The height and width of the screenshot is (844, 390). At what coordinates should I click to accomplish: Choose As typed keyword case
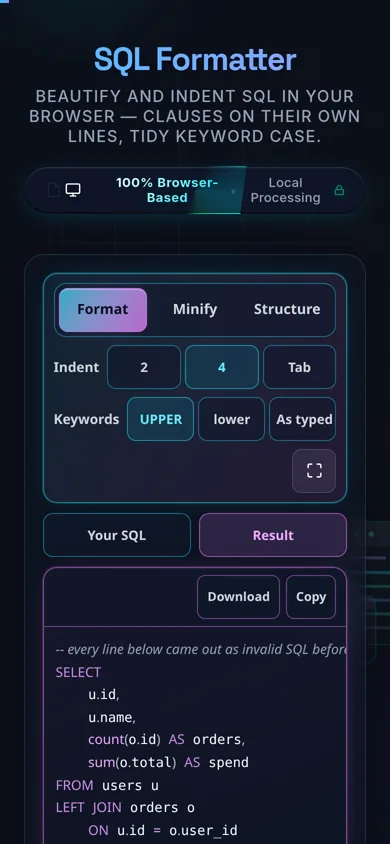[302, 419]
